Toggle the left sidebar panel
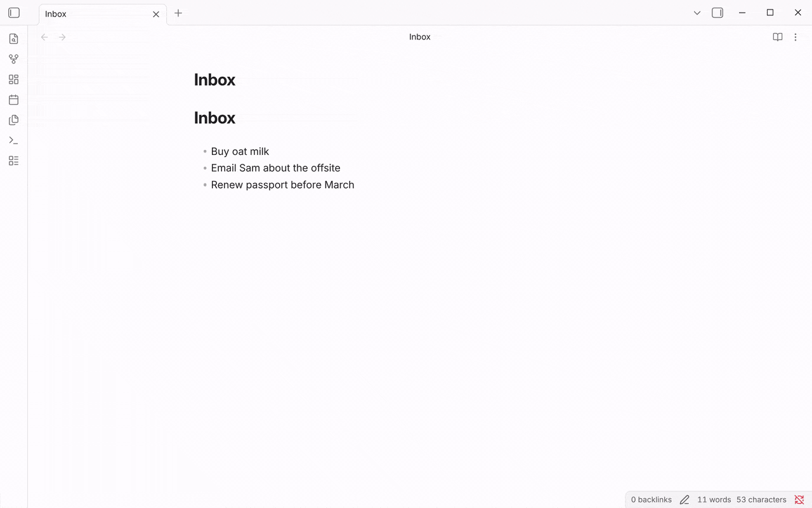 point(14,13)
